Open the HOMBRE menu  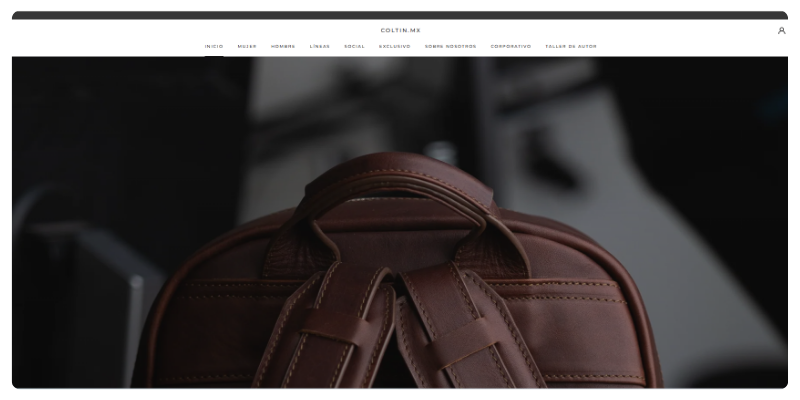pyautogui.click(x=283, y=46)
